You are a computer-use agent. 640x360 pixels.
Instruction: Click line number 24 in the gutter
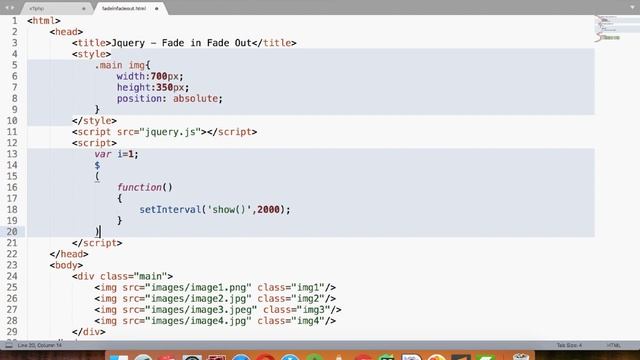(x=12, y=276)
